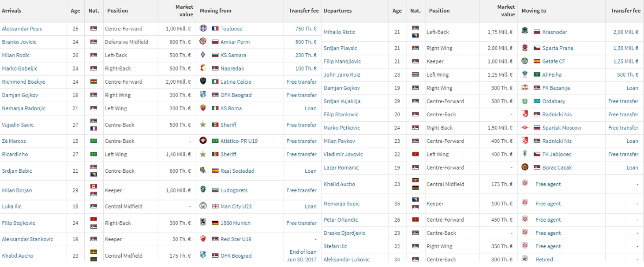
Task: Click the Man City U23 crest
Action: coord(203,206)
